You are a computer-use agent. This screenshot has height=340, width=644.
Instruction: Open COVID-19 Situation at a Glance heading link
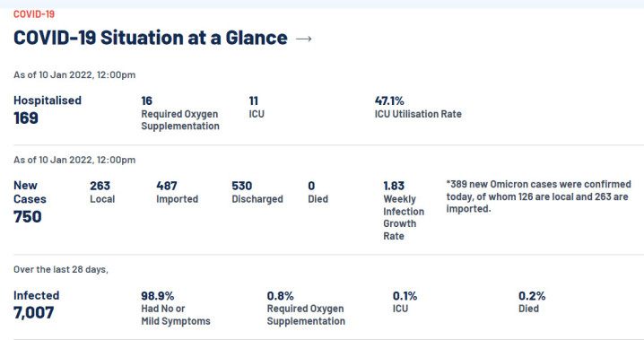coord(151,38)
